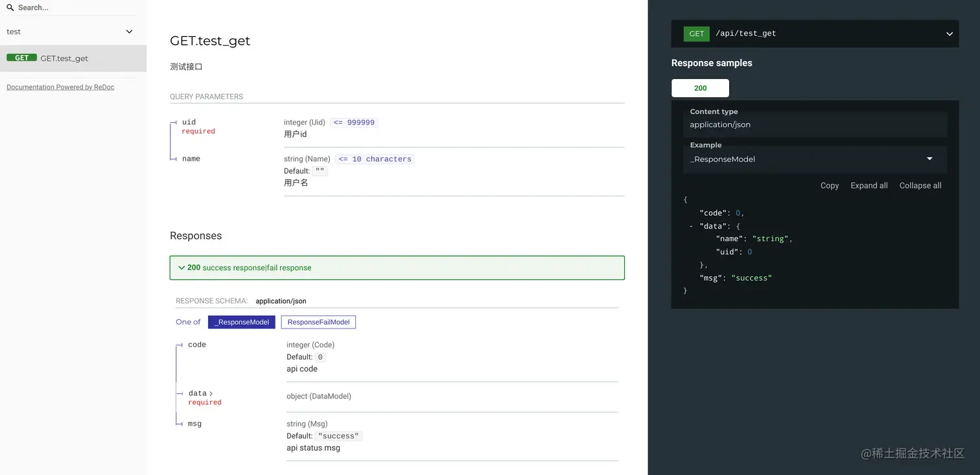980x475 pixels.
Task: Select the test group label in sidebar
Action: 14,32
